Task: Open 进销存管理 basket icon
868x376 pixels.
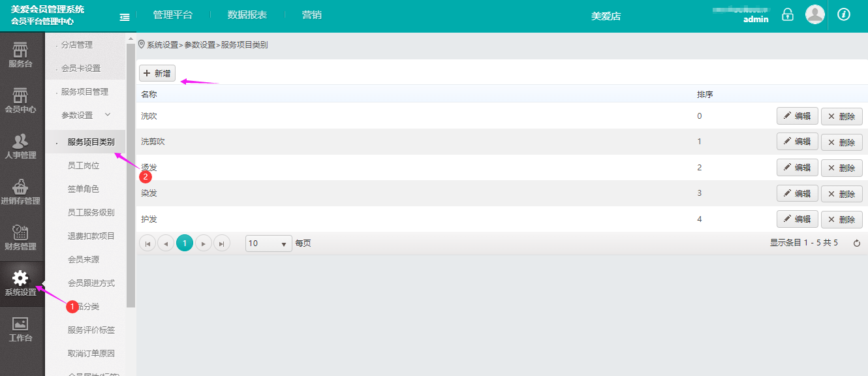Action: pos(20,187)
